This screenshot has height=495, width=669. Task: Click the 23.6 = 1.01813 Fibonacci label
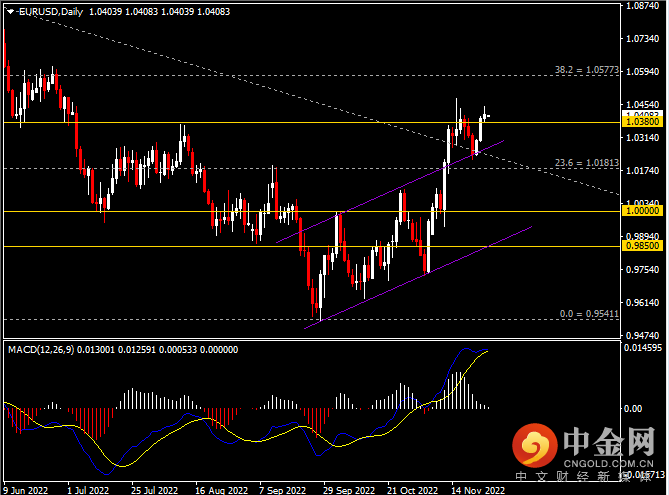587,164
